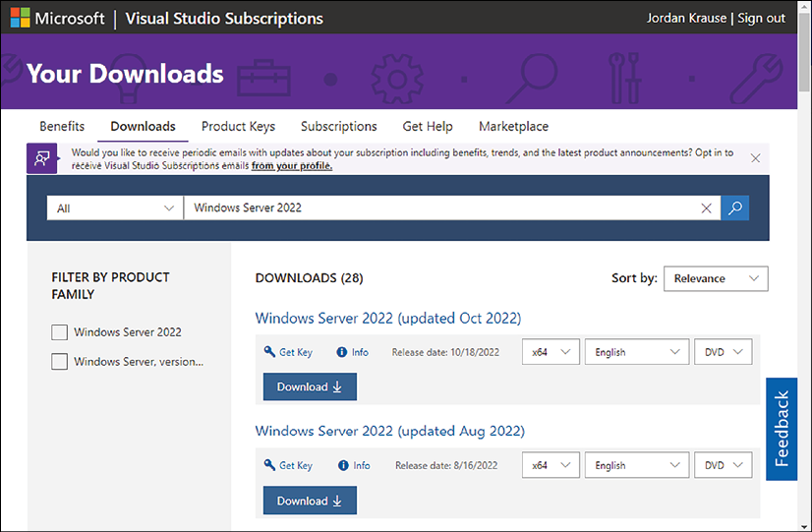Open the Get Help tab

coord(428,127)
